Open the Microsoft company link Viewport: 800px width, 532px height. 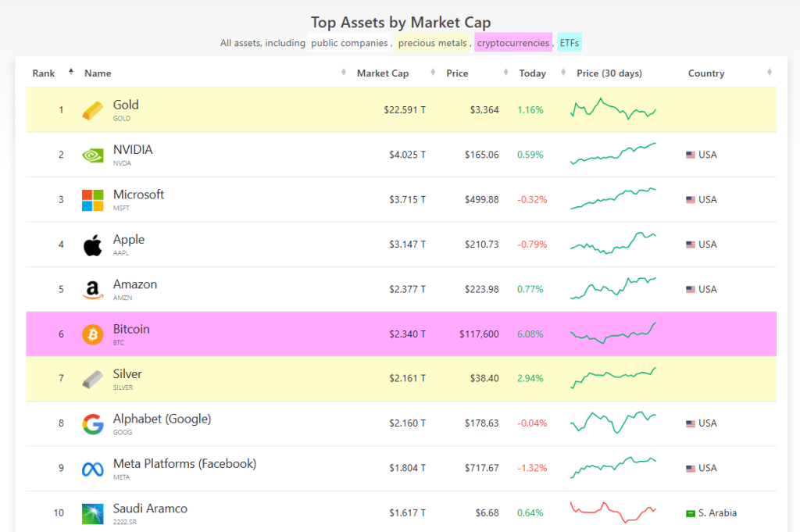pyautogui.click(x=138, y=195)
